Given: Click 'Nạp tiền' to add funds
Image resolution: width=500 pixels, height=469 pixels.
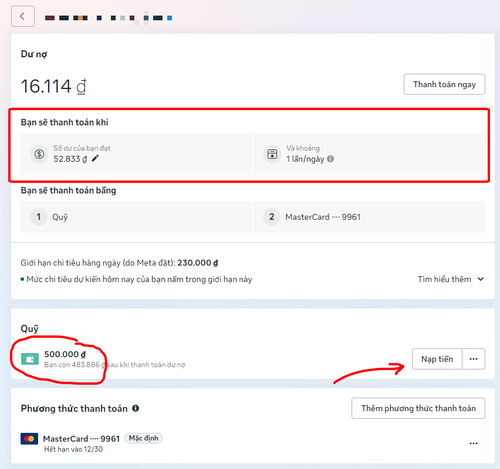Looking at the screenshot, I should [437, 359].
